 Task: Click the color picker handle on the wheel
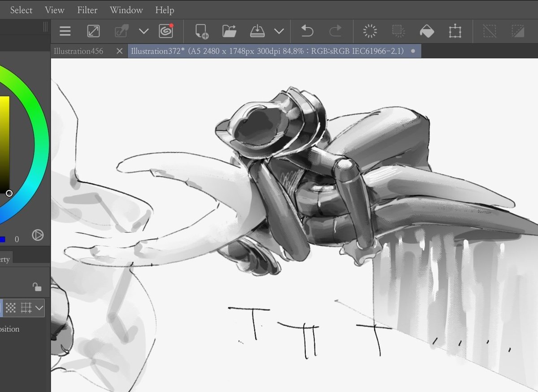coord(9,193)
